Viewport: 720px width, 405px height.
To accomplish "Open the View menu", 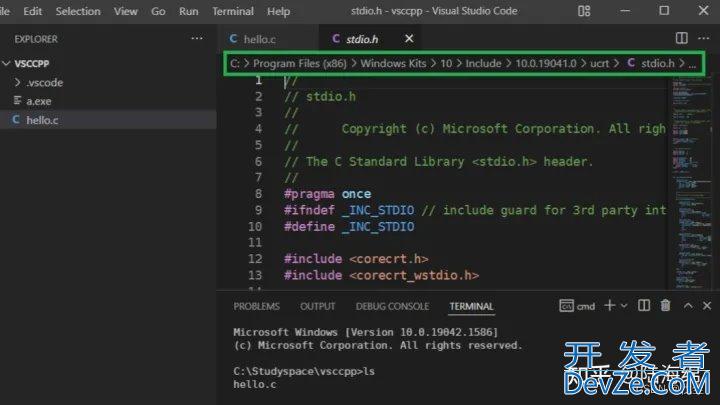I will 126,11.
